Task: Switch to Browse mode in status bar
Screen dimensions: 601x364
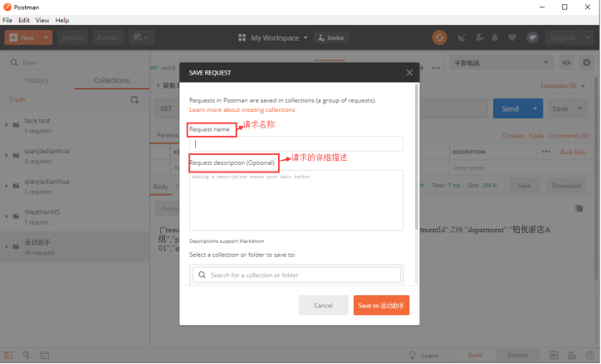Action: point(517,355)
